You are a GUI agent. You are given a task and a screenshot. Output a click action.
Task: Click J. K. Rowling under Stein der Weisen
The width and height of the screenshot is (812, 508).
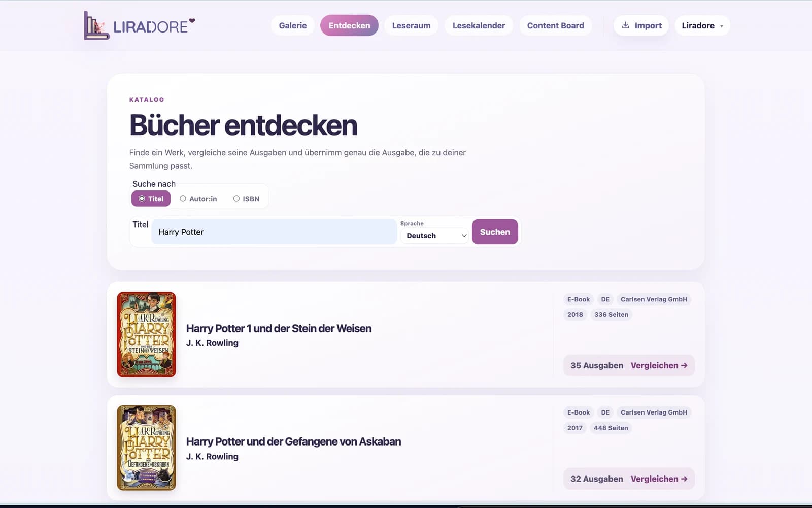(x=212, y=343)
